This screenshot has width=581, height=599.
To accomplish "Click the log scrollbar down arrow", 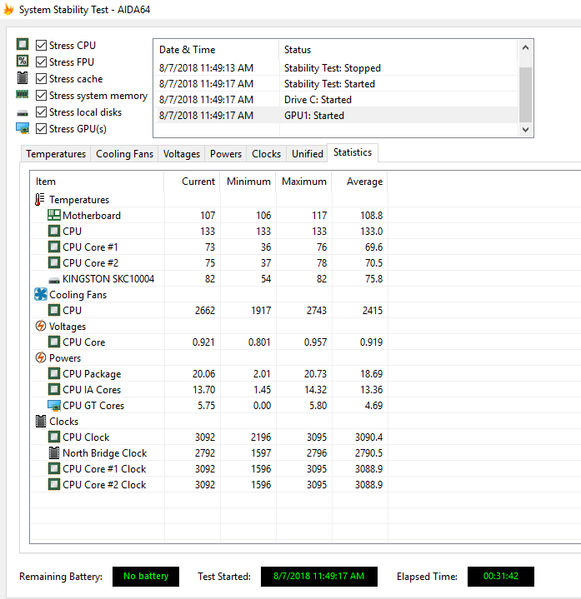I will point(526,130).
